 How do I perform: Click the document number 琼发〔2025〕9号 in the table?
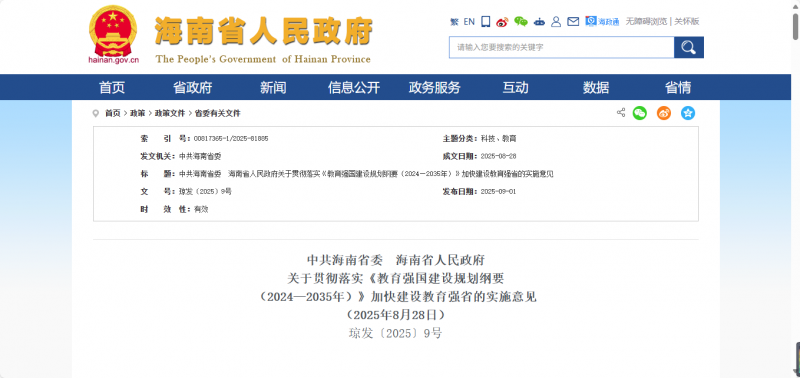[205, 191]
